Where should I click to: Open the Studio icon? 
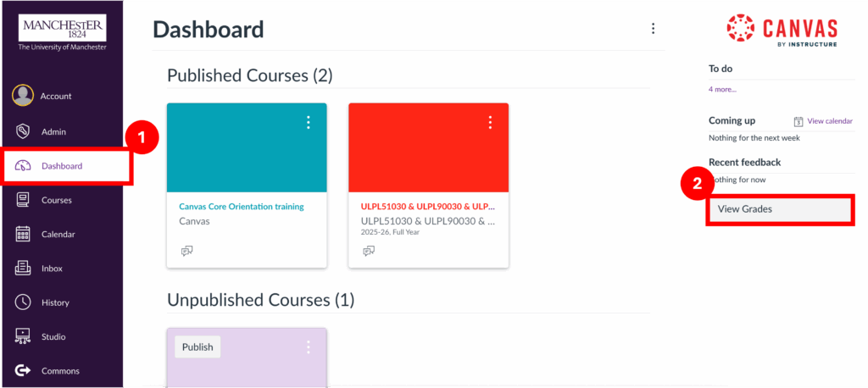[24, 336]
